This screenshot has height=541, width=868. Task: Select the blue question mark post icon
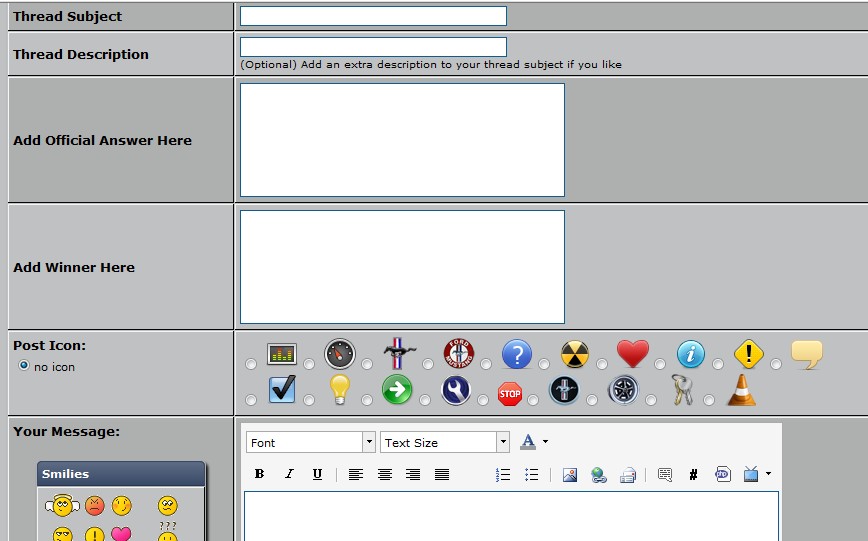click(x=485, y=364)
